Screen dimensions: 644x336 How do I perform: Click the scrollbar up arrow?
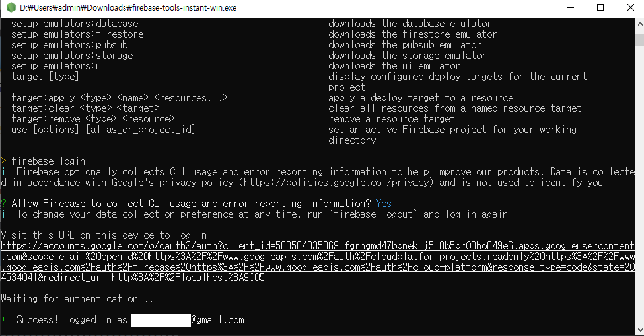(x=639, y=24)
